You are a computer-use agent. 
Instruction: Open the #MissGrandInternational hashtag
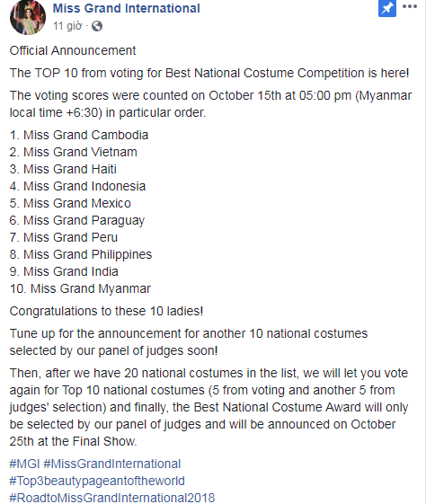[x=111, y=464]
